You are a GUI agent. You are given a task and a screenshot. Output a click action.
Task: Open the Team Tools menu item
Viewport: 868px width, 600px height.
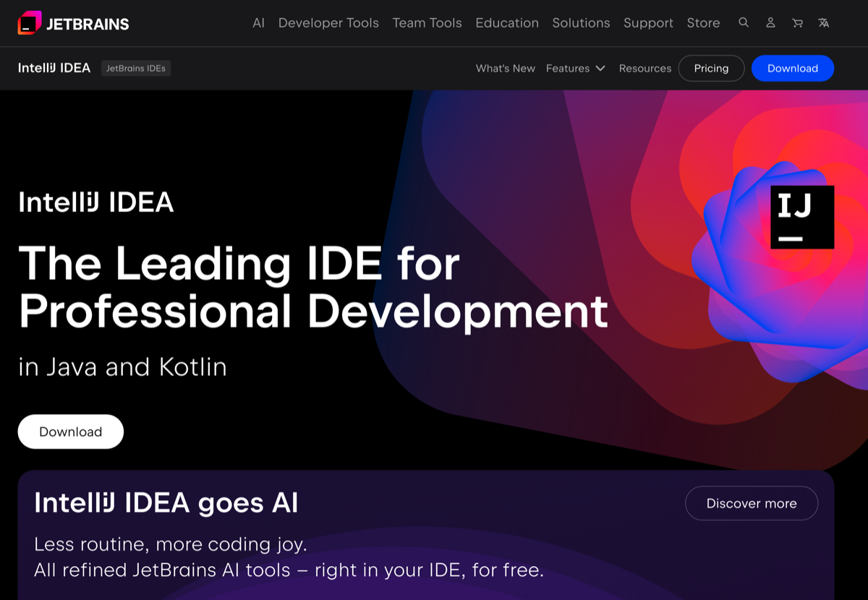coord(427,22)
